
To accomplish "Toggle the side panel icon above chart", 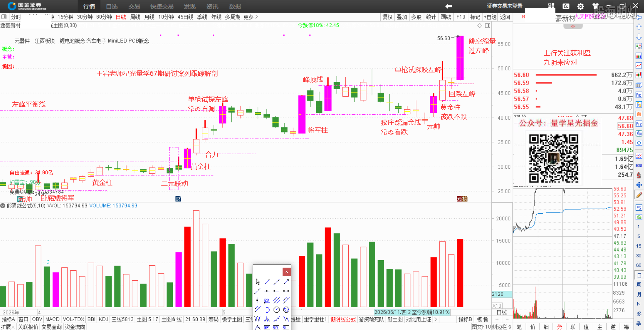I will point(488,25).
